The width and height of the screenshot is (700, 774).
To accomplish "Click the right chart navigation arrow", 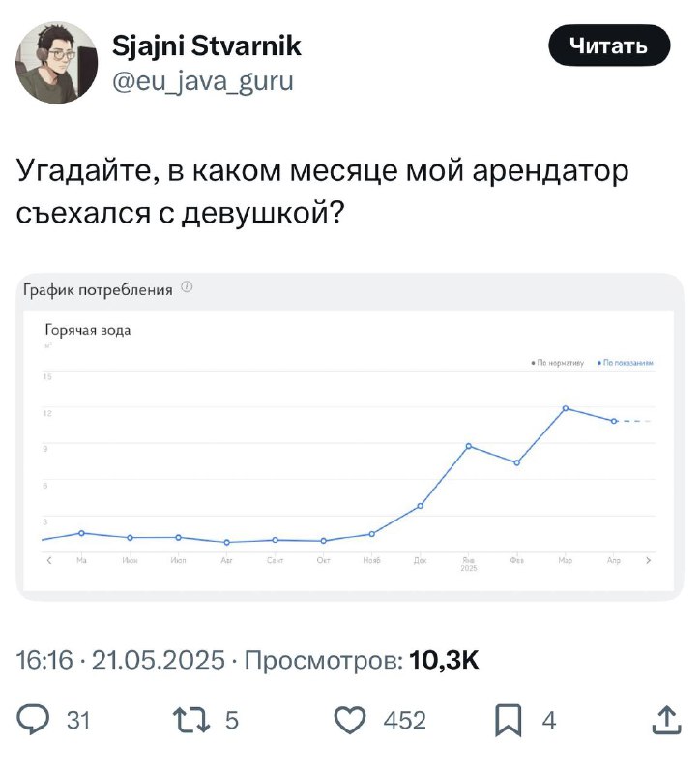I will (649, 560).
